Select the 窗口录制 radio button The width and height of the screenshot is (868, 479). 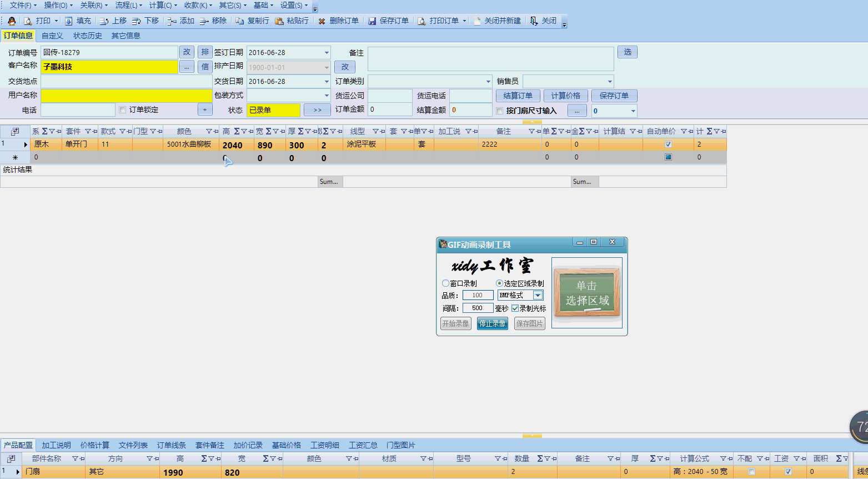[x=445, y=283]
